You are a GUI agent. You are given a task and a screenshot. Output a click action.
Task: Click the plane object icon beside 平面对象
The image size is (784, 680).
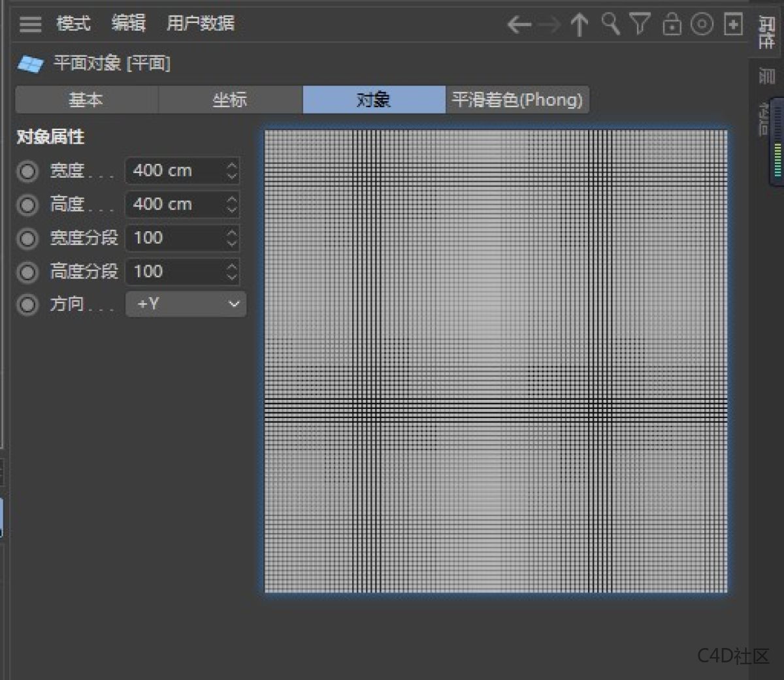click(31, 63)
